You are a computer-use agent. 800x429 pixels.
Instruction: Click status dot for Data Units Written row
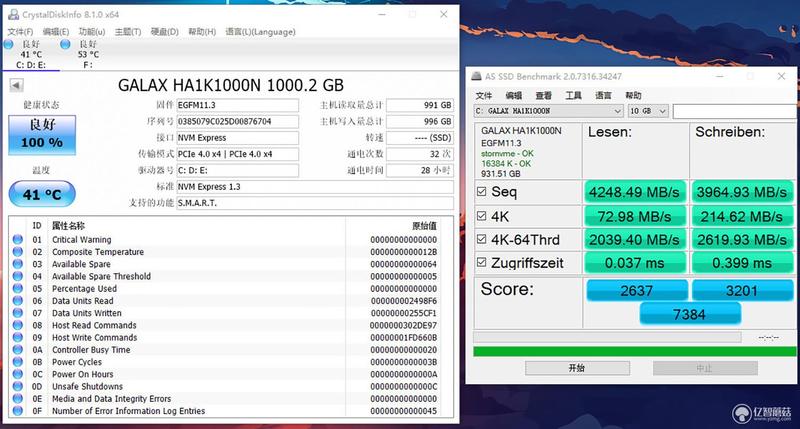tap(18, 313)
